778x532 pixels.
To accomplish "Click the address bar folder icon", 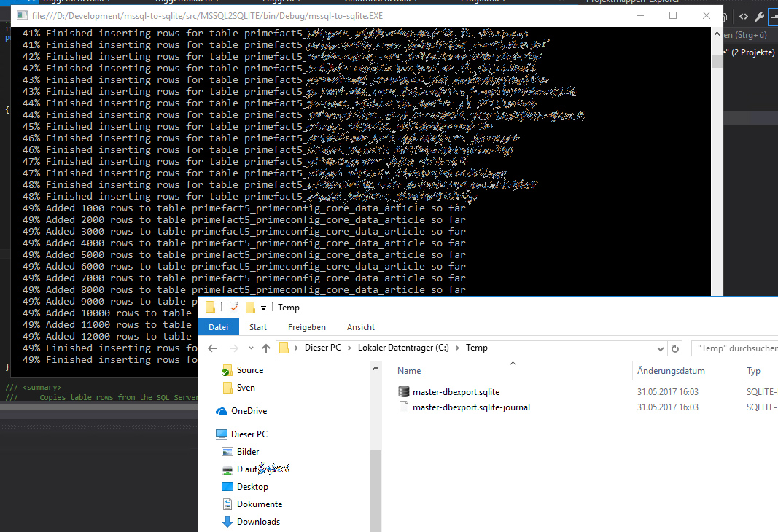I will coord(284,348).
